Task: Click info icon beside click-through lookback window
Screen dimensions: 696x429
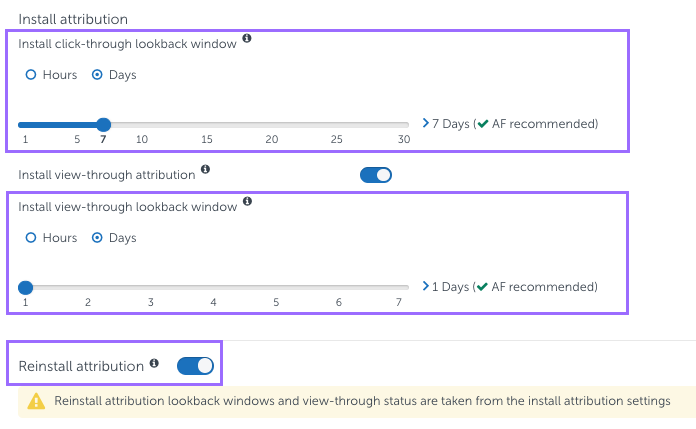Action: [247, 39]
